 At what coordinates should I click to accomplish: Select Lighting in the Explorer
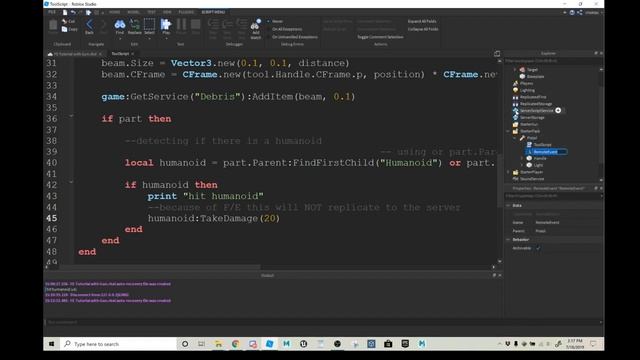(x=527, y=90)
